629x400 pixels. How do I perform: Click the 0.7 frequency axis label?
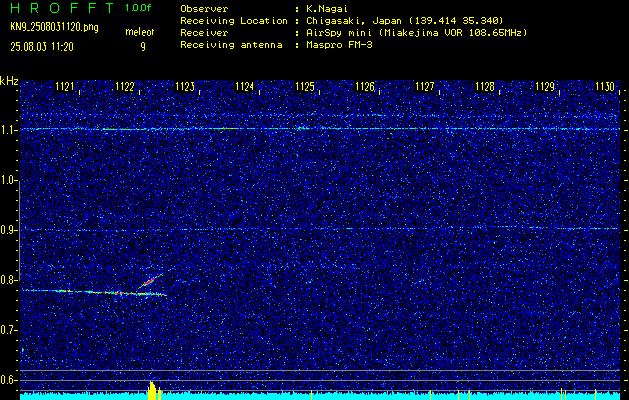pyautogui.click(x=9, y=330)
